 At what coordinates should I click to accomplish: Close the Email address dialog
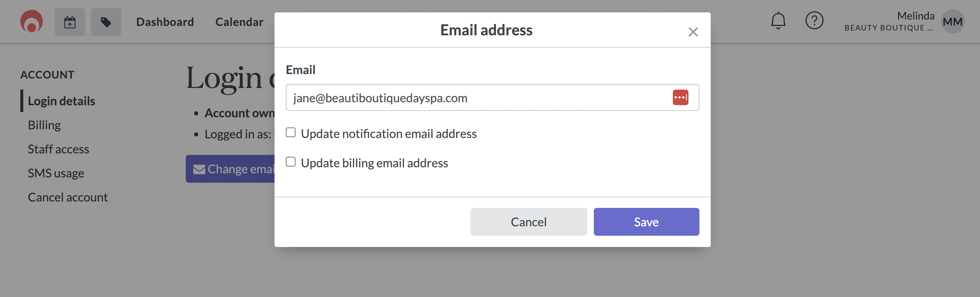pyautogui.click(x=693, y=32)
